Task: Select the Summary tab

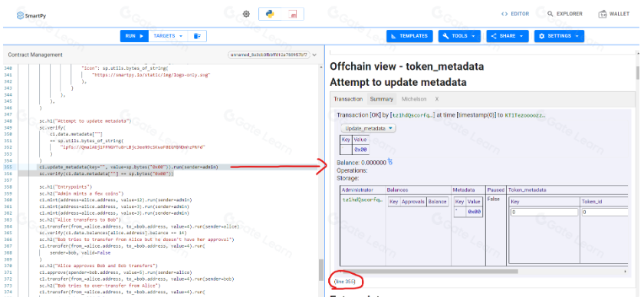Action: (x=381, y=99)
